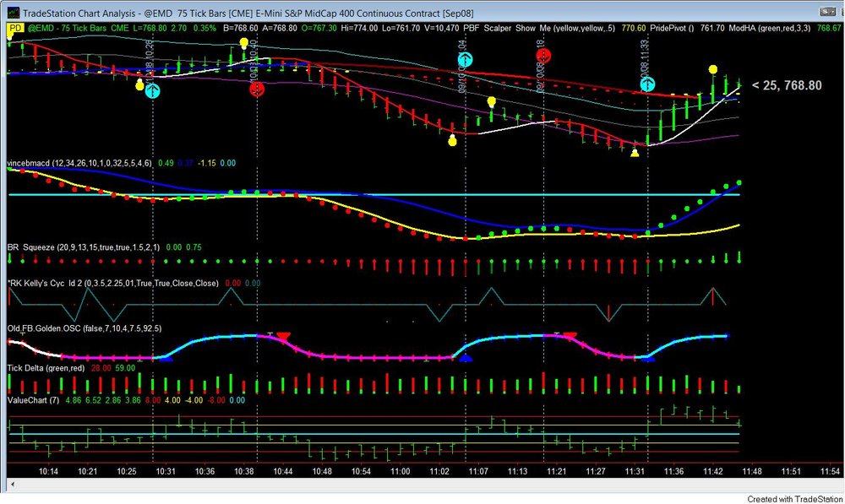The height and width of the screenshot is (504, 845).
Task: Click the 'B=768.60' bid value
Action: pos(241,28)
